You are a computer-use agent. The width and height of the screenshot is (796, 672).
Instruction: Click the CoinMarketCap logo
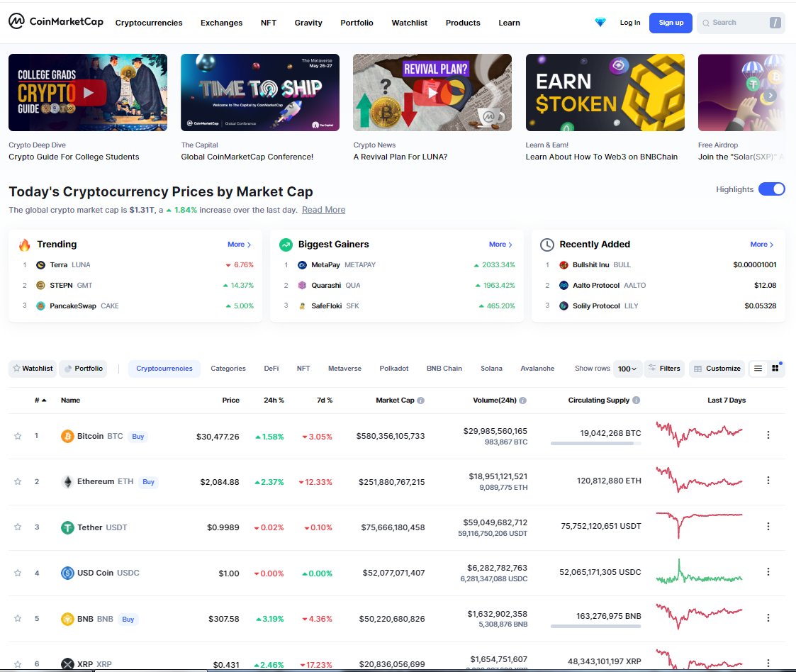(56, 21)
